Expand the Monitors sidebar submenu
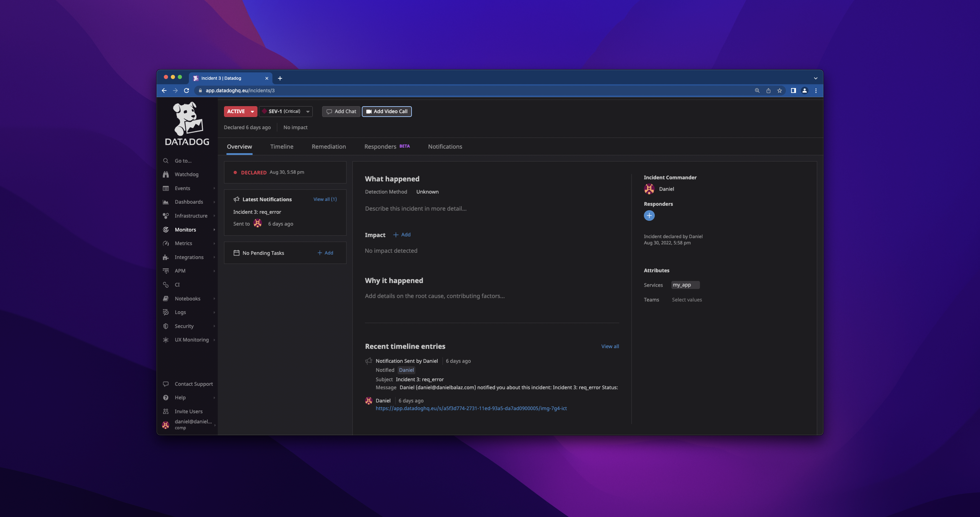This screenshot has width=980, height=517. click(x=214, y=230)
